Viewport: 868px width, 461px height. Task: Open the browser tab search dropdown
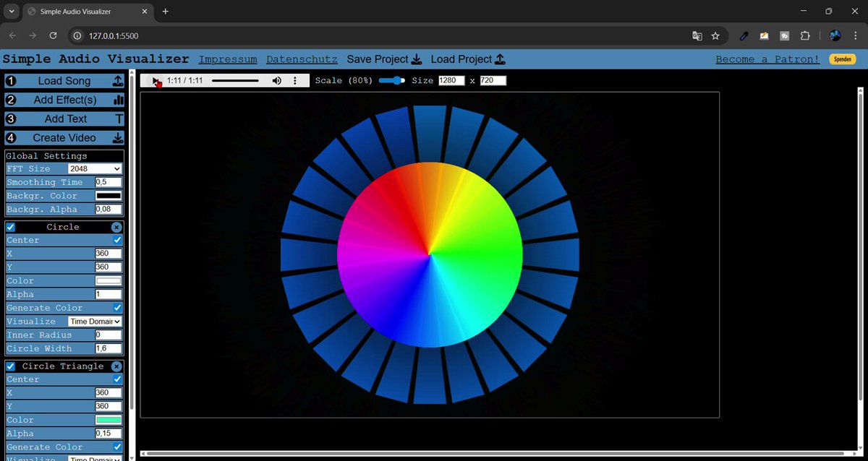pyautogui.click(x=12, y=12)
